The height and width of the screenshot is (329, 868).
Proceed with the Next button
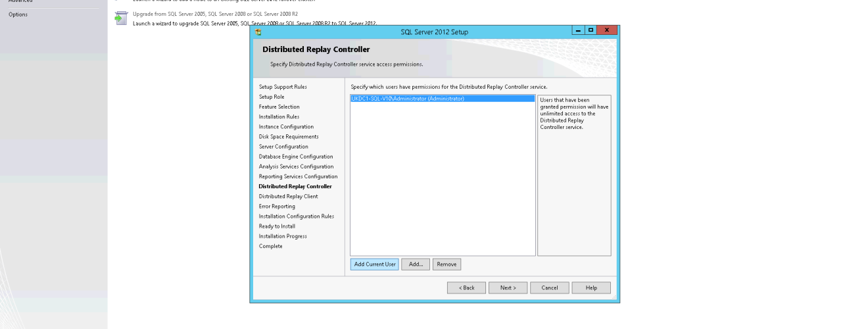(x=508, y=288)
